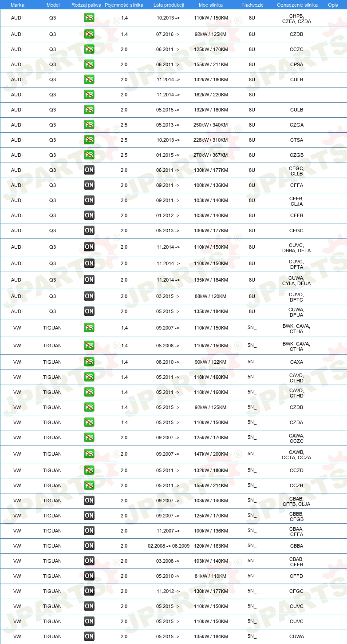Click the Pojemność silnika header
Viewport: 347px width, 644px height.
(124, 5)
